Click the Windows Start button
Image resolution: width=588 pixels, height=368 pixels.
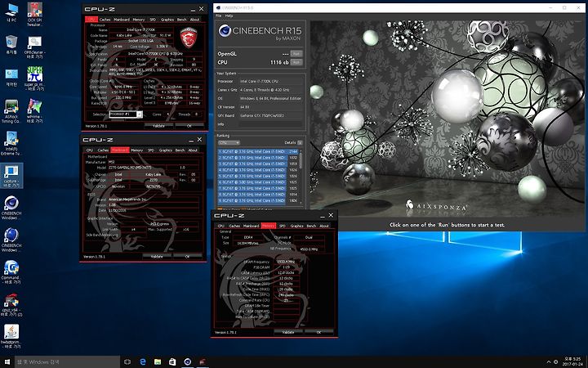(x=7, y=362)
